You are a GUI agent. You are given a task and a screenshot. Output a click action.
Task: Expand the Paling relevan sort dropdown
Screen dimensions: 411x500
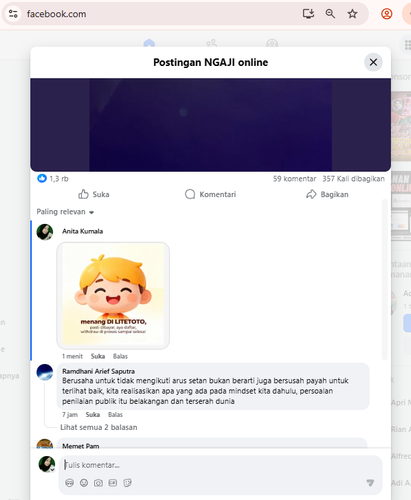tap(65, 212)
